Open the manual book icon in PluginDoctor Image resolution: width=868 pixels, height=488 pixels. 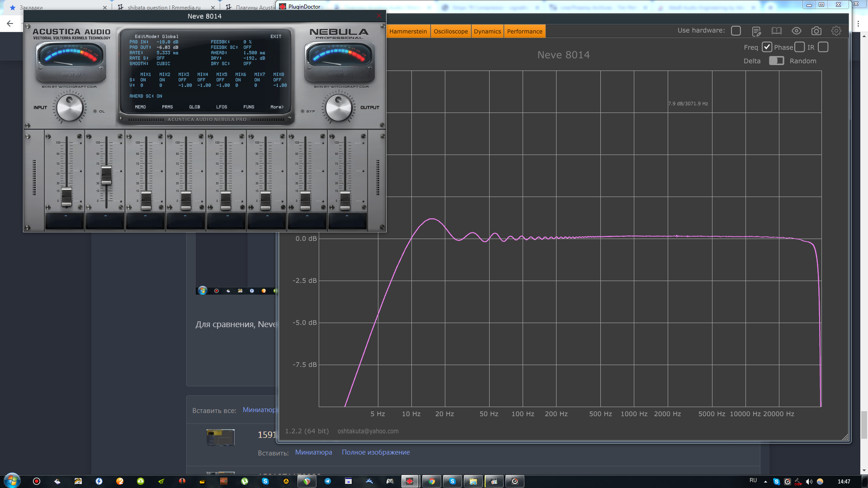[x=776, y=31]
